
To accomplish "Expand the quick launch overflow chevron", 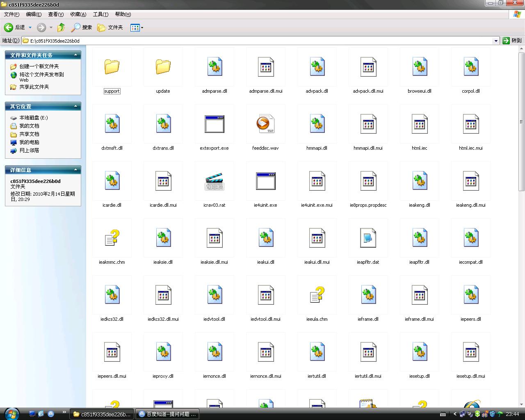I will [x=64, y=412].
